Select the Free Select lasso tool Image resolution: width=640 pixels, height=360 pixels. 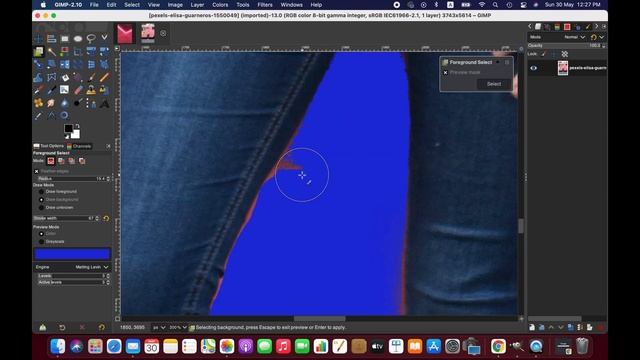(x=91, y=39)
